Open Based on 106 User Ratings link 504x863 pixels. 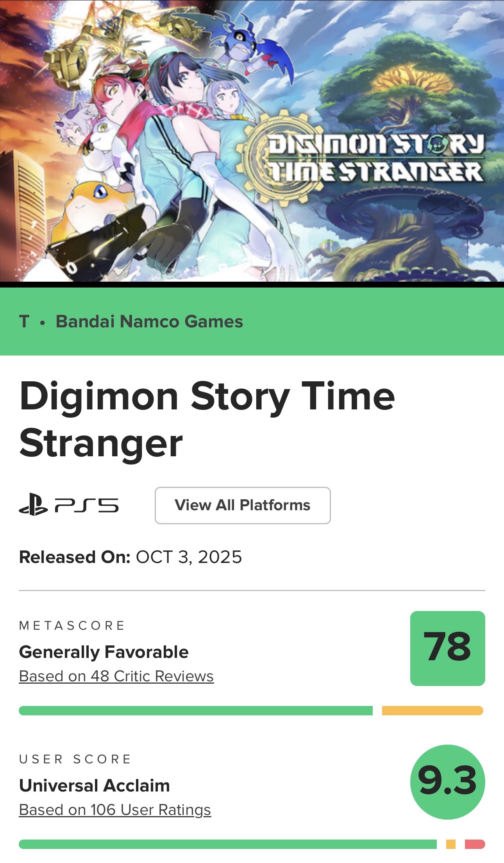point(115,810)
